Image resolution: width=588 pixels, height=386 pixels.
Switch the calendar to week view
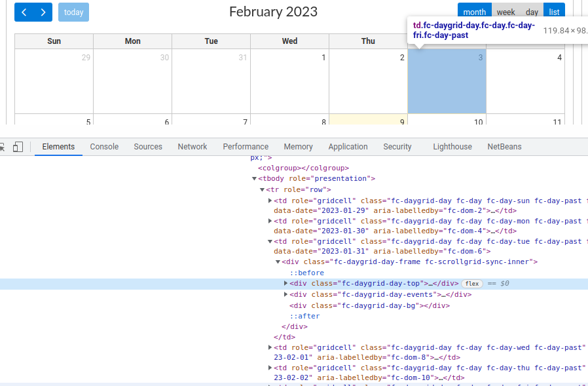(x=505, y=12)
